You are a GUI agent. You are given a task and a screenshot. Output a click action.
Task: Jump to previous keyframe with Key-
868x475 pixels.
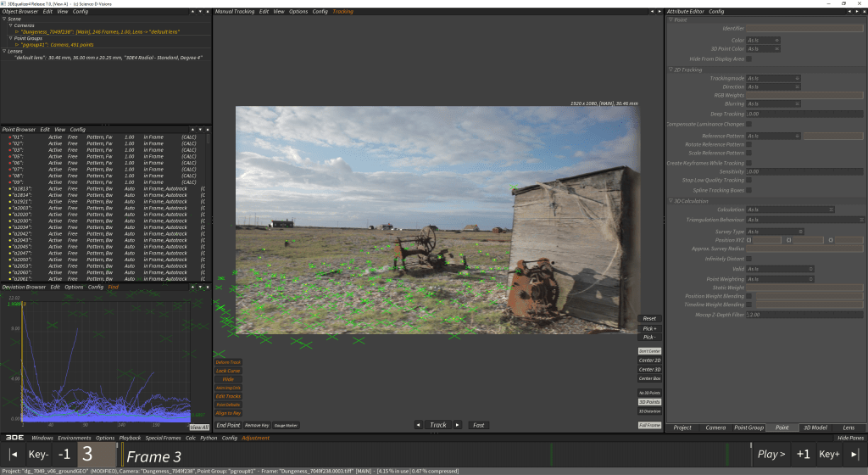(39, 454)
